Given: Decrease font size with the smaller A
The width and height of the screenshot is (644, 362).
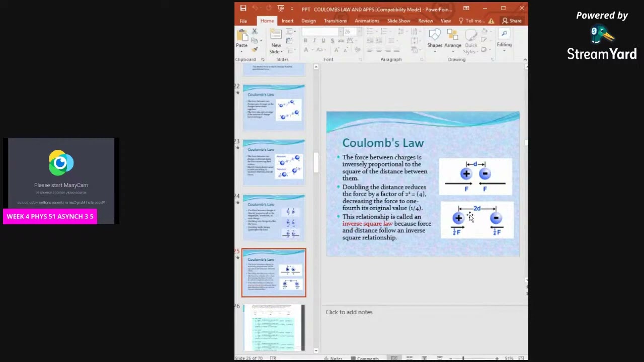Looking at the screenshot, I should (346, 50).
